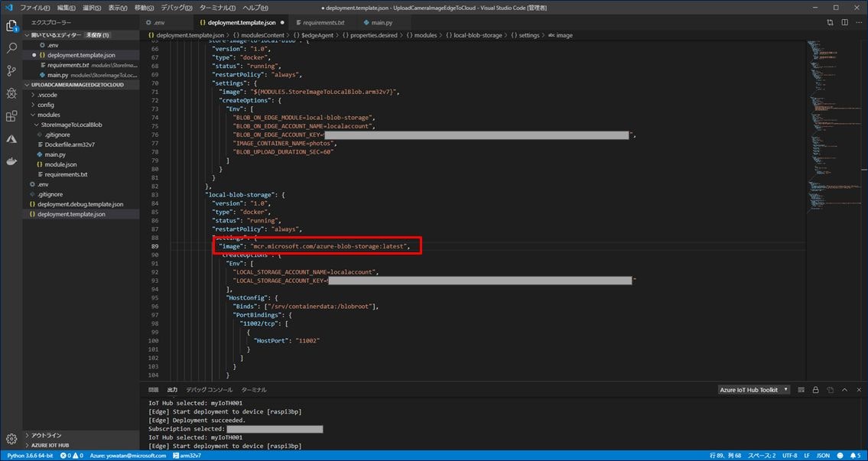Click the feedback smiley in the status bar
Image resolution: width=868 pixels, height=461 pixels.
840,455
